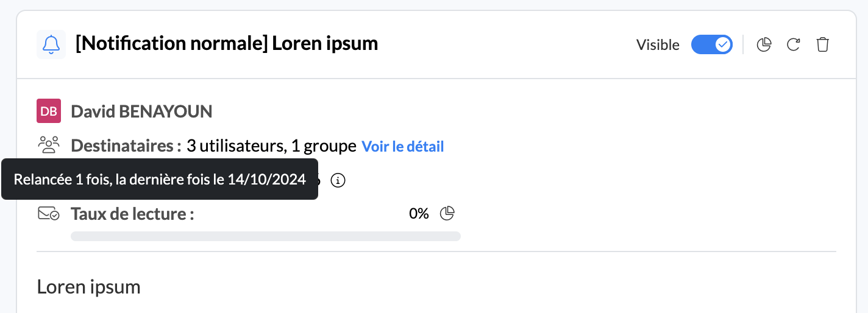
Task: Relaunch the notification with the refresh icon
Action: tap(793, 44)
